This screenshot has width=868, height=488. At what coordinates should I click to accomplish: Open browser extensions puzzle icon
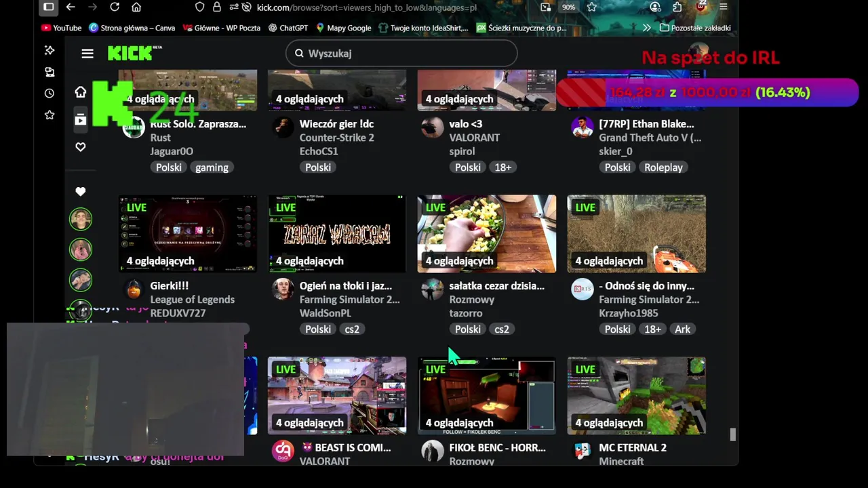click(x=677, y=7)
